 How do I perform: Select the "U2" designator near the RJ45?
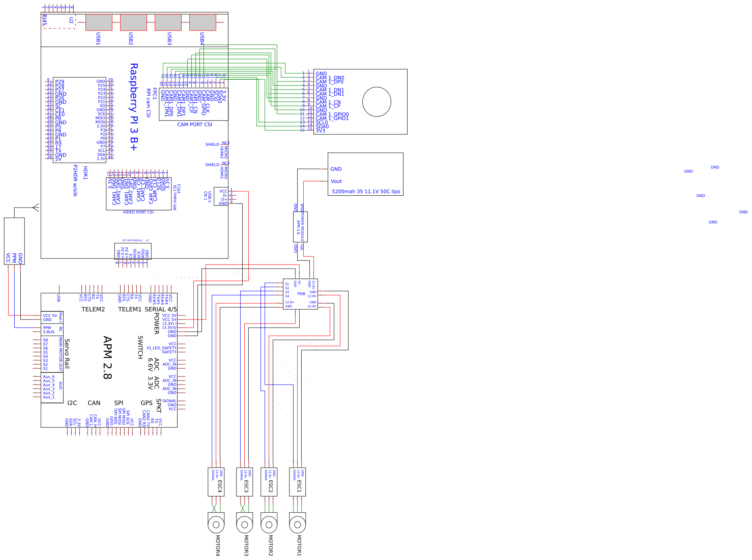[x=71, y=20]
